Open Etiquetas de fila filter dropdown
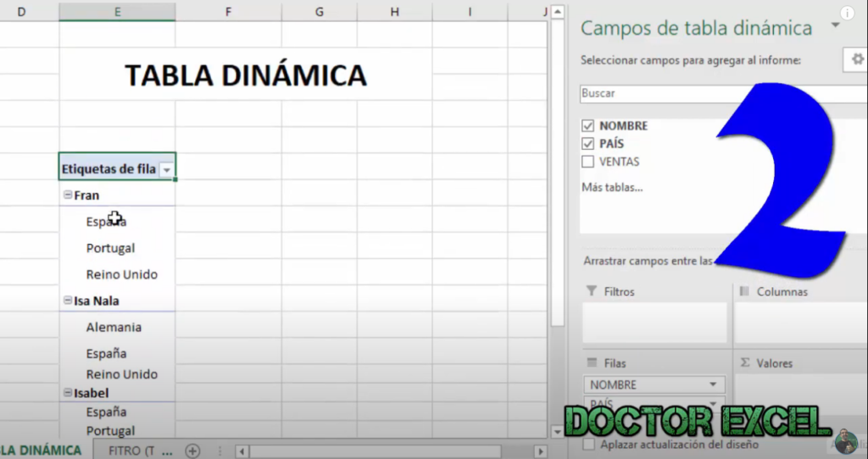The image size is (868, 459). (167, 170)
